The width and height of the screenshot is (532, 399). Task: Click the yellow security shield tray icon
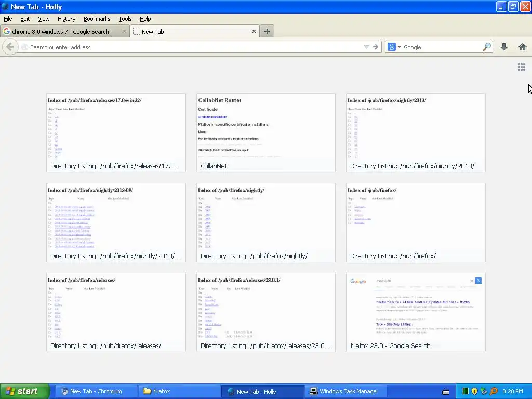(x=475, y=391)
